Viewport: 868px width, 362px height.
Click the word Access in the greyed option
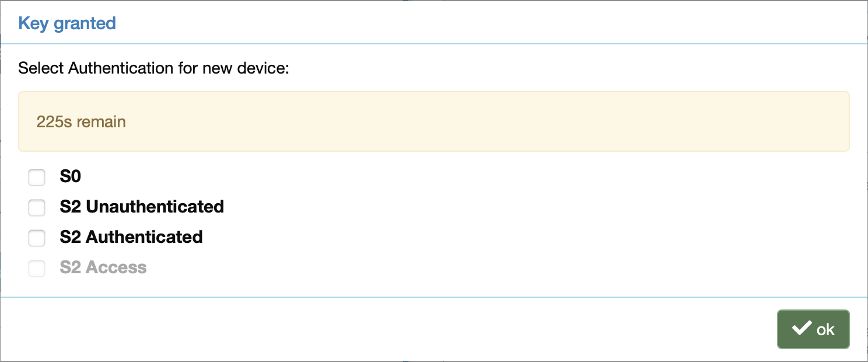click(116, 267)
